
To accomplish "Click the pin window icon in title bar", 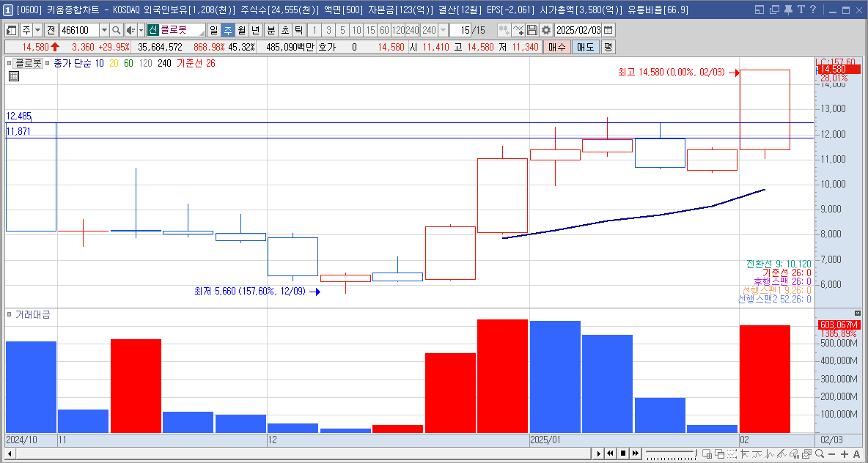I will pos(788,10).
